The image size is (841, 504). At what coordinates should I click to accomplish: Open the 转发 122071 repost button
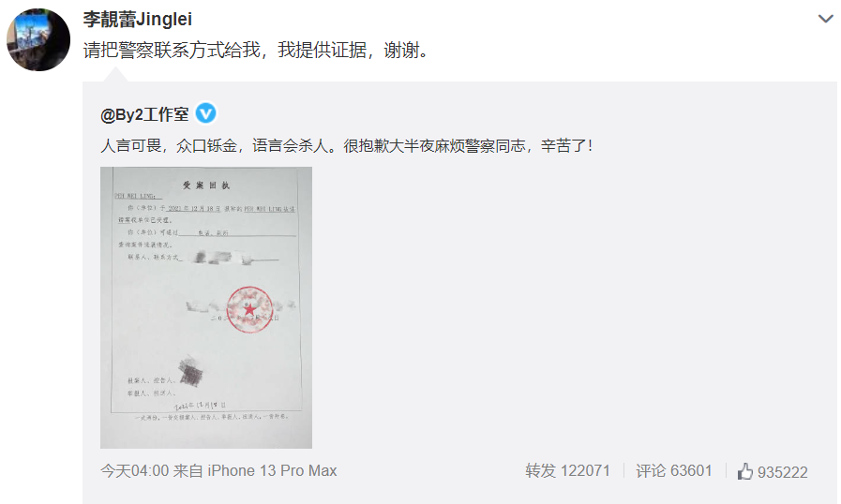point(567,471)
